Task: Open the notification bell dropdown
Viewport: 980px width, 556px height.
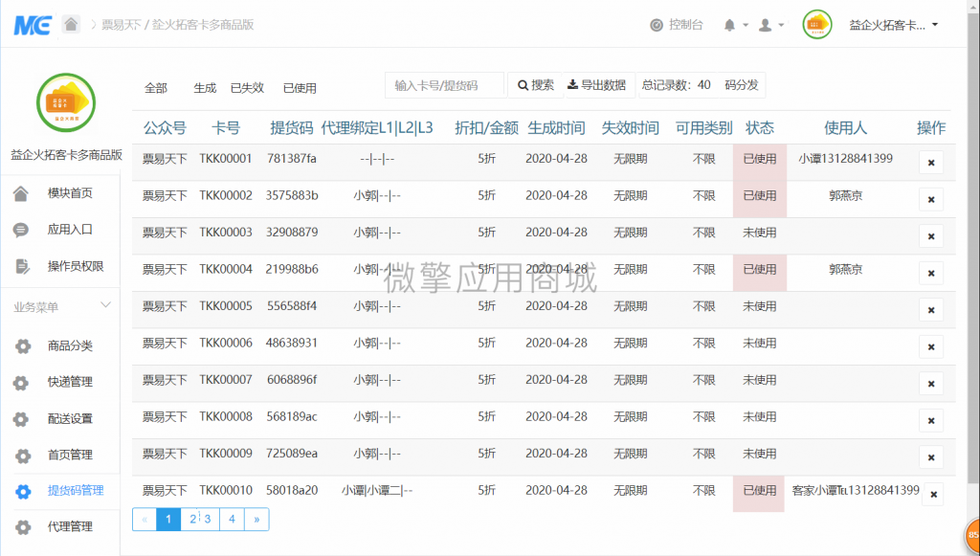Action: [x=736, y=25]
